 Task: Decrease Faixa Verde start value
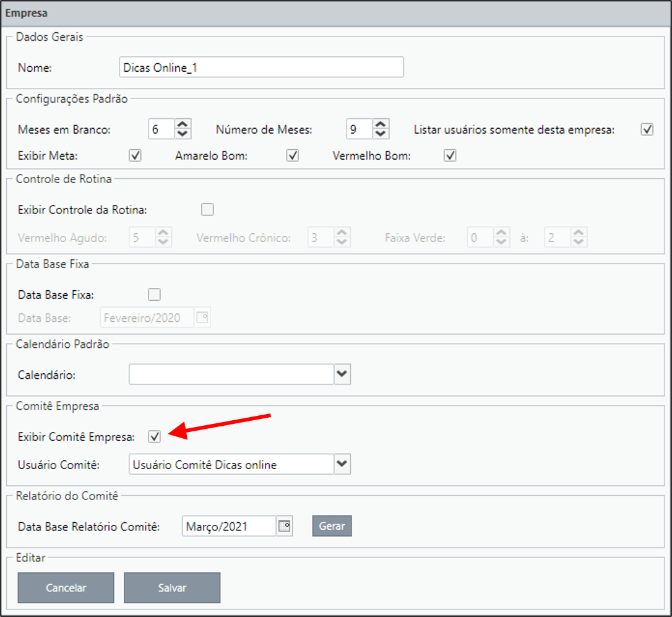click(x=501, y=242)
